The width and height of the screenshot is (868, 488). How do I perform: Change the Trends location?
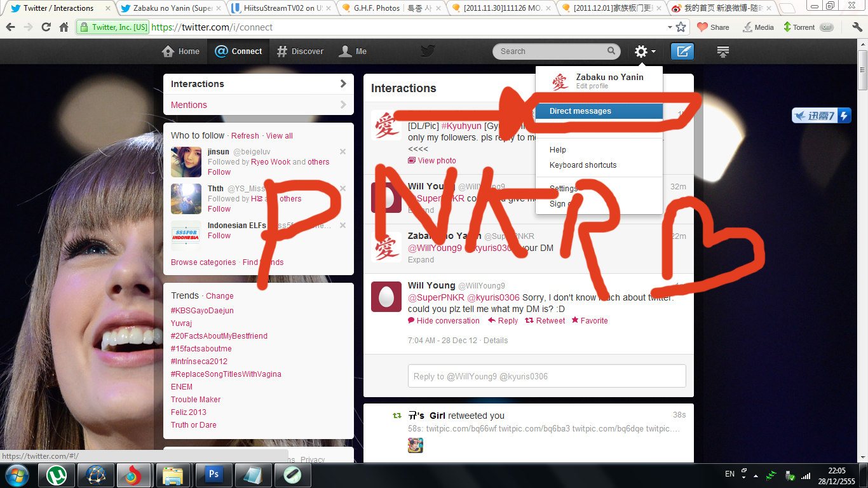[220, 296]
